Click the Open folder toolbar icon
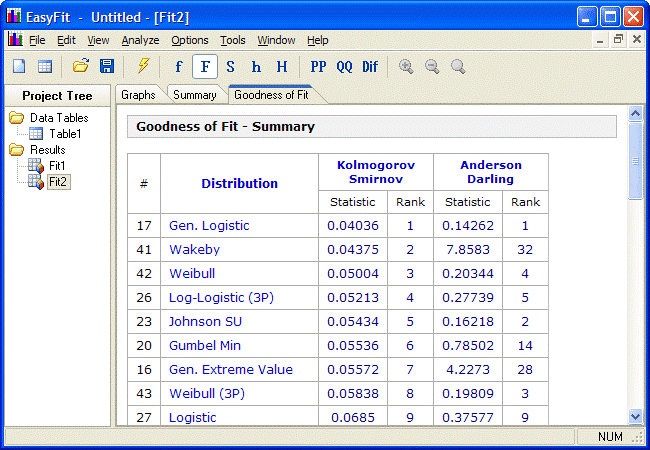Image resolution: width=650 pixels, height=450 pixels. (x=81, y=67)
